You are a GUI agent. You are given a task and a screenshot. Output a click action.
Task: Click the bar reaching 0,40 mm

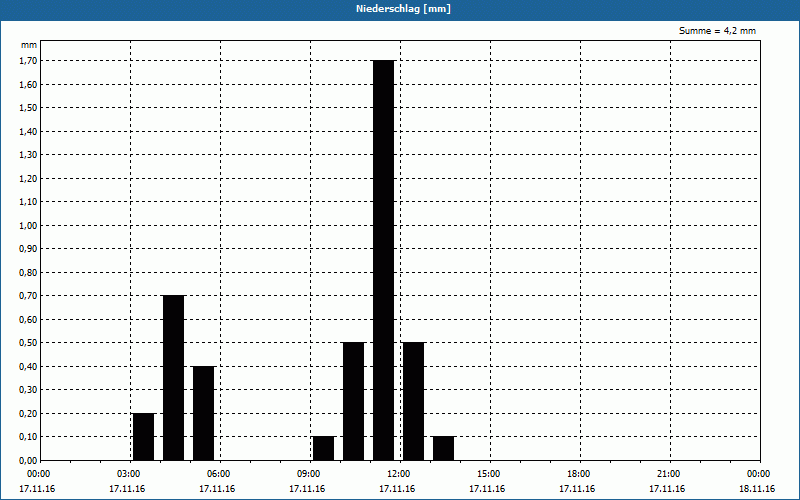pyautogui.click(x=204, y=413)
